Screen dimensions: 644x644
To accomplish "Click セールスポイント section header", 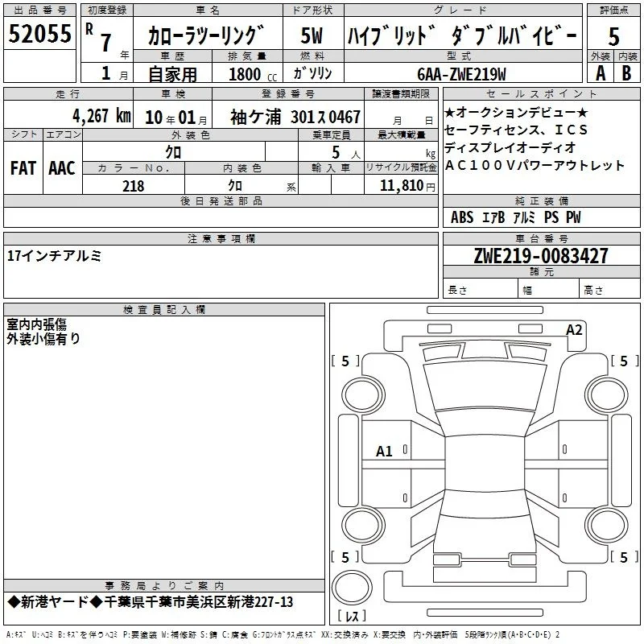I will pos(541,93).
